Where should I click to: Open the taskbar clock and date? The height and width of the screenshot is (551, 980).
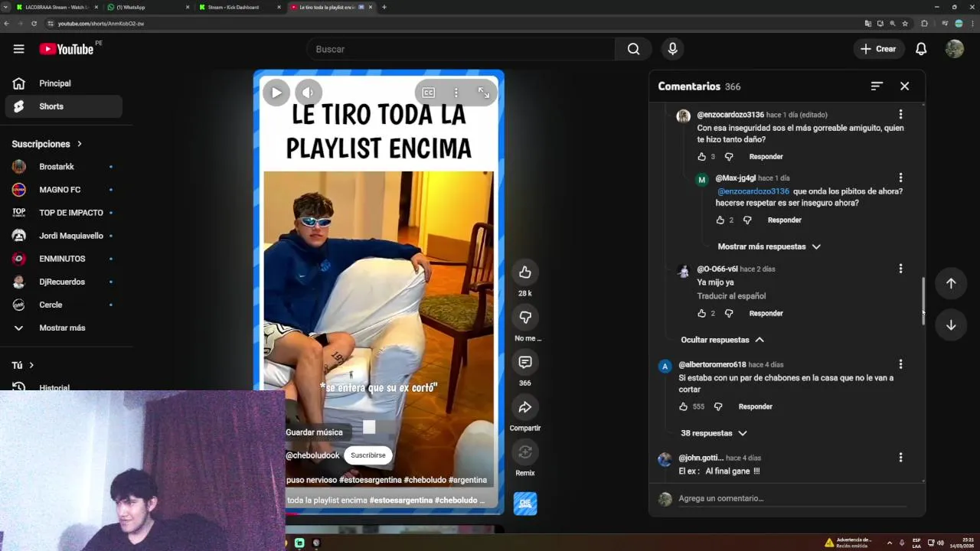pyautogui.click(x=963, y=543)
